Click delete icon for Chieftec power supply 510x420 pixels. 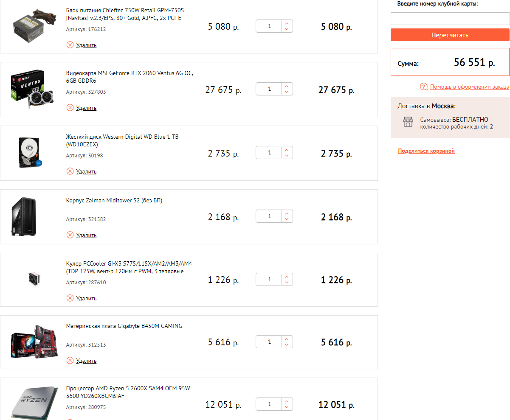[x=70, y=45]
